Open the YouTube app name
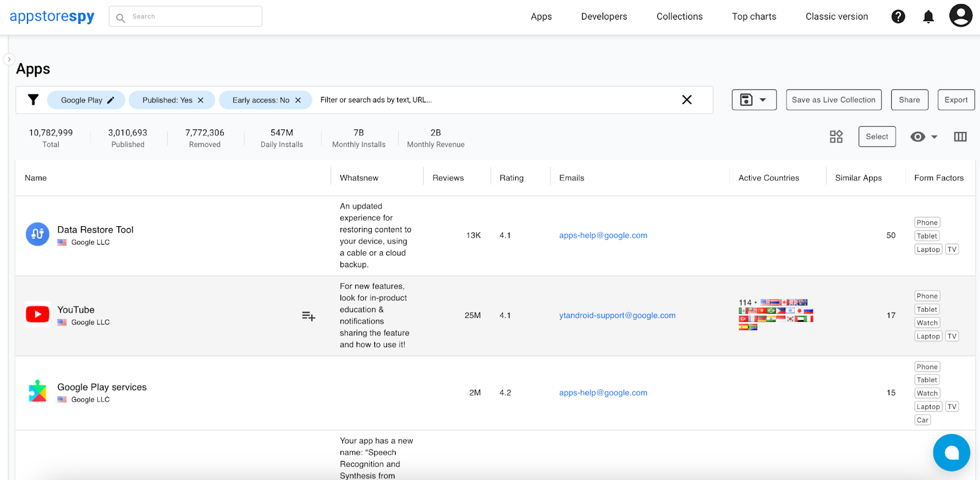Screen dimensions: 980x480 [x=76, y=310]
